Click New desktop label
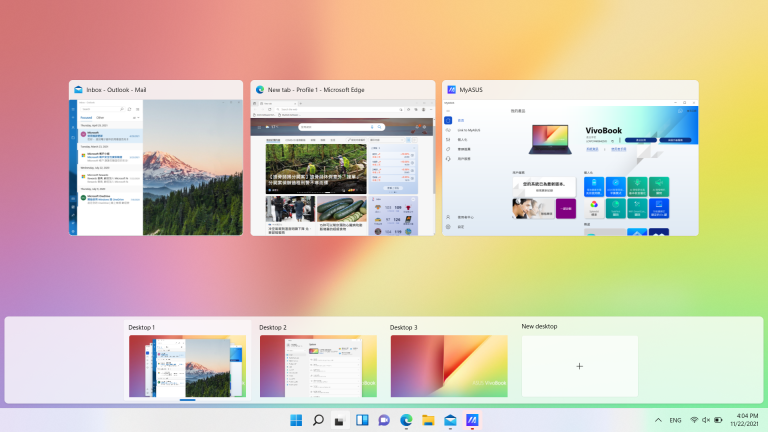Screen dimensions: 768x432 point(539,326)
